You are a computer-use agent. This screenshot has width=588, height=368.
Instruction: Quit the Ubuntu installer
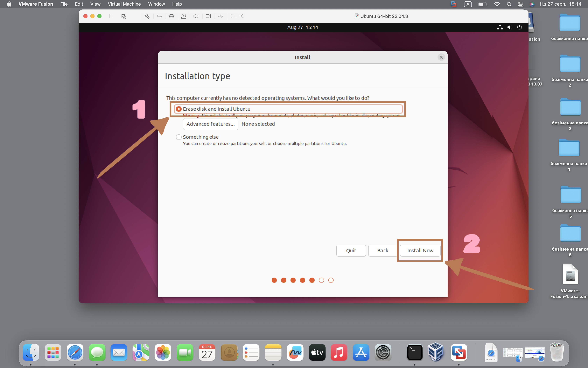[x=351, y=250]
